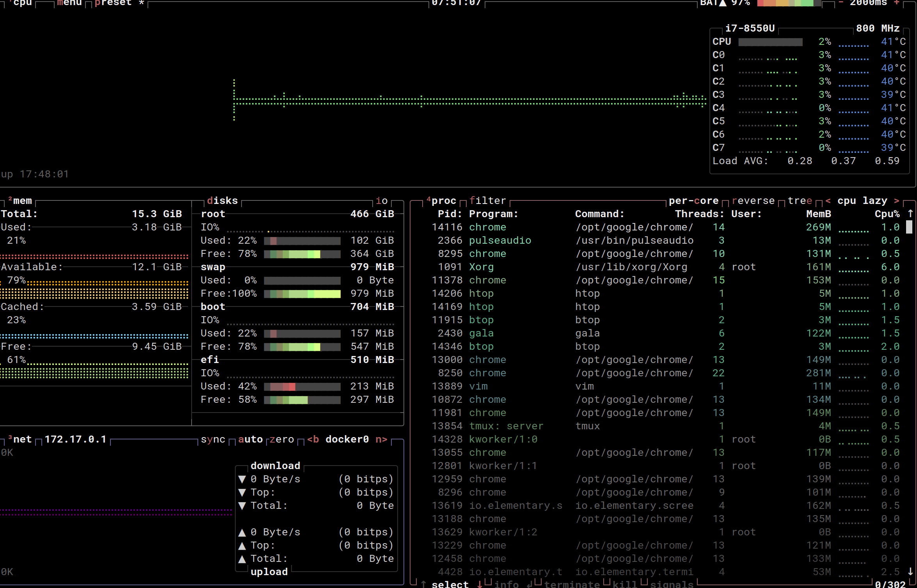Select the Xorg process row

481,267
